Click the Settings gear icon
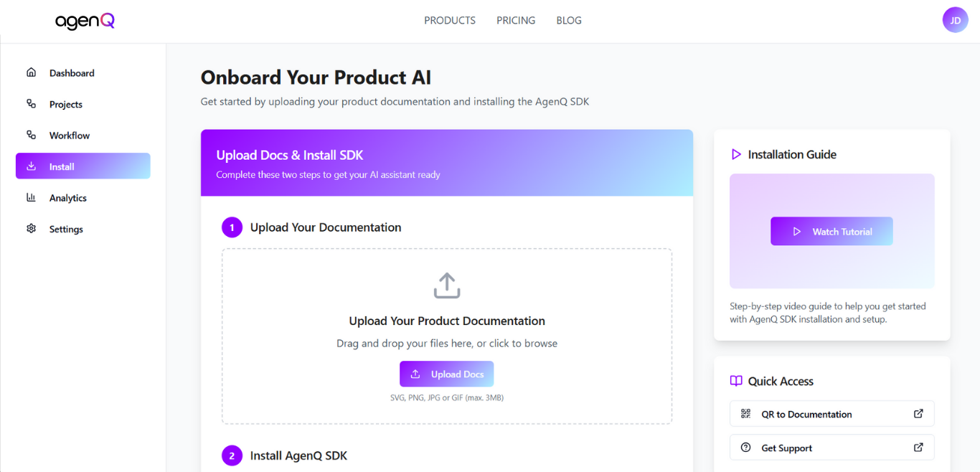The height and width of the screenshot is (472, 980). (31, 228)
